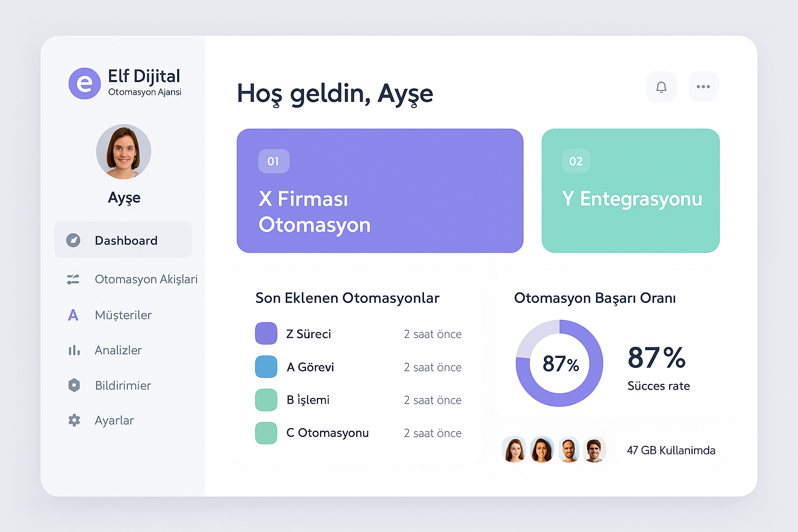
Task: Open the Y Entegrasyonu card
Action: 630,191
